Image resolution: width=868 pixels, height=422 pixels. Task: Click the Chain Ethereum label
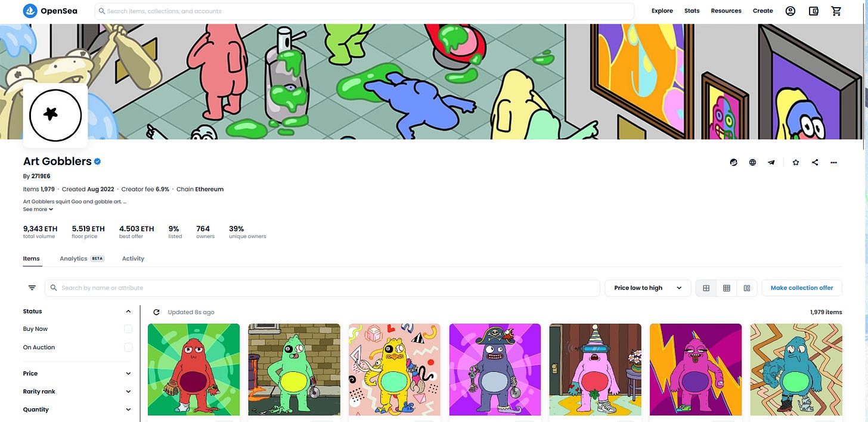tap(200, 189)
